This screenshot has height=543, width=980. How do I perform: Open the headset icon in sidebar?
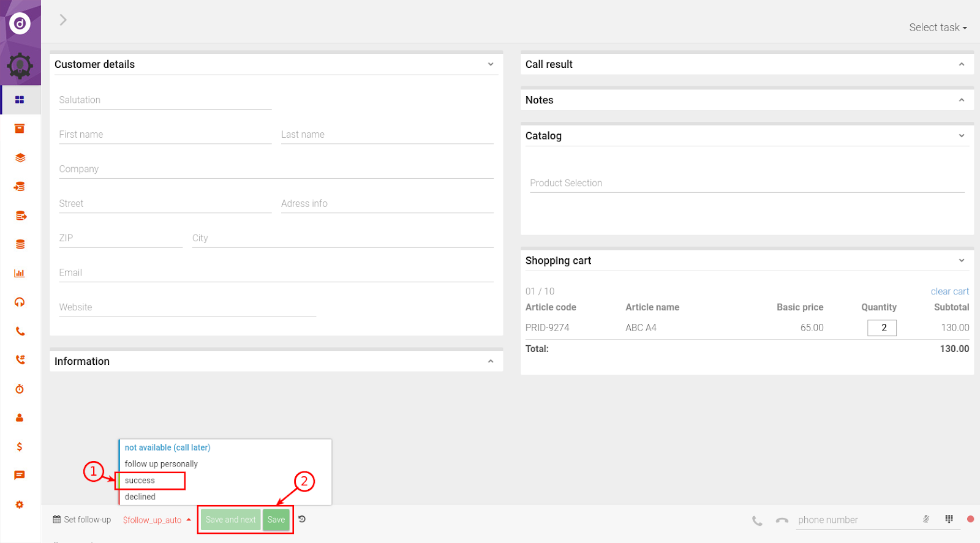[20, 302]
